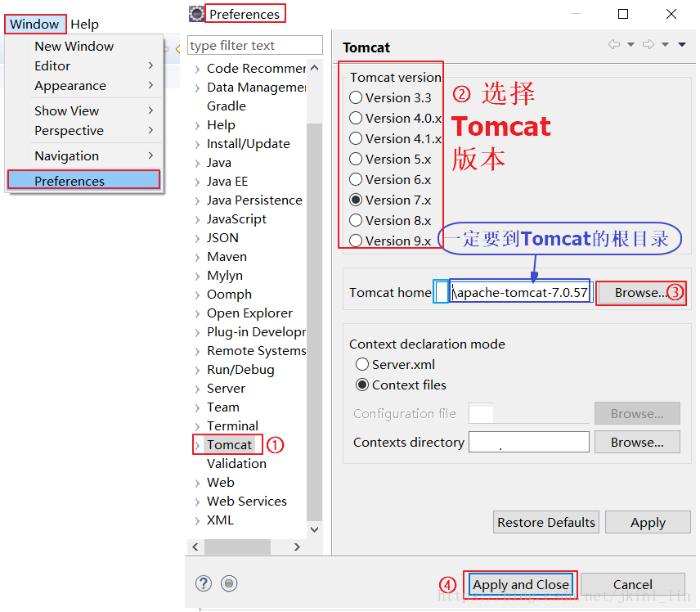The width and height of the screenshot is (700, 612).
Task: Select Version 7.x radio button
Action: tap(356, 200)
